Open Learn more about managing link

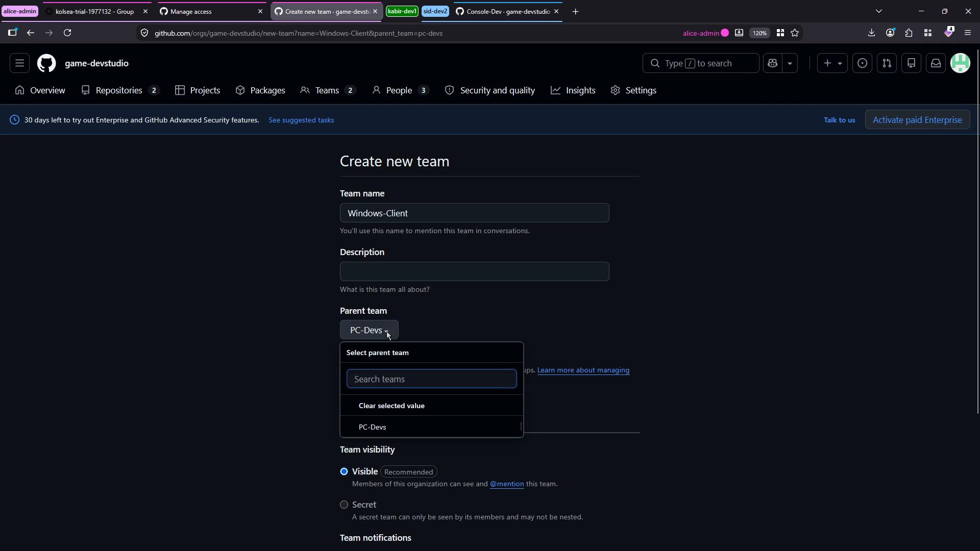pos(583,370)
